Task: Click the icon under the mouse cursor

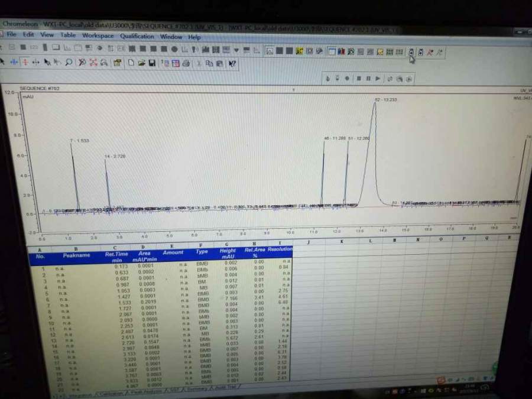Action: 411,52
